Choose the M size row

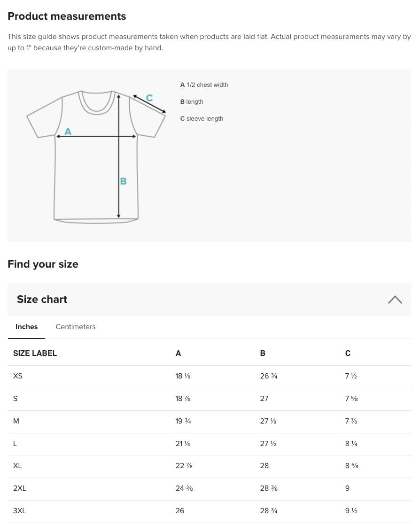pyautogui.click(x=16, y=421)
